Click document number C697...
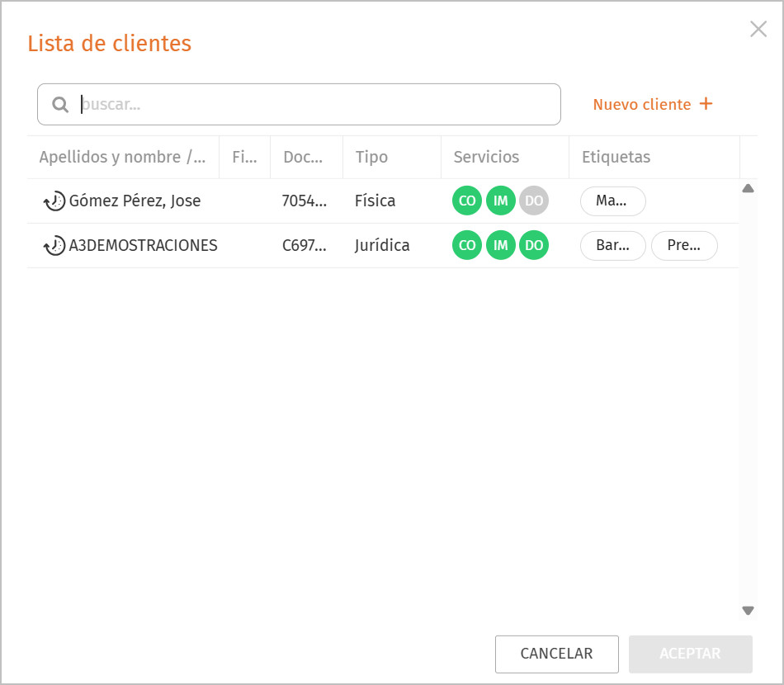This screenshot has width=784, height=685. click(304, 245)
